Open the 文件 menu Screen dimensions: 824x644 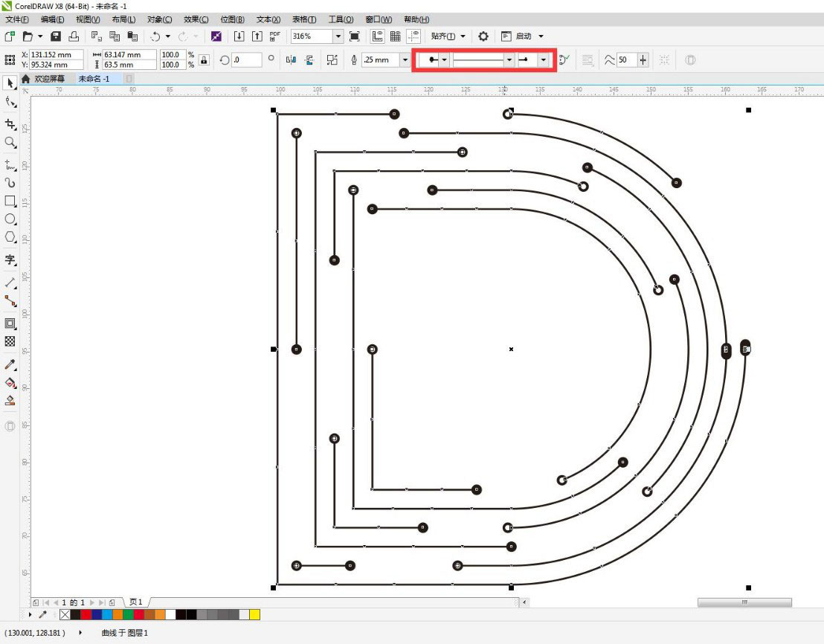click(15, 19)
